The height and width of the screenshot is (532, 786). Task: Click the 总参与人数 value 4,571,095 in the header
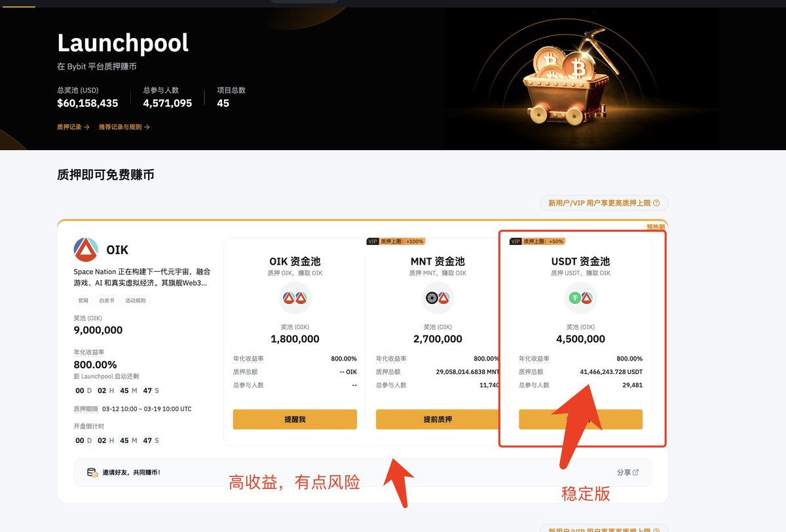coord(168,103)
